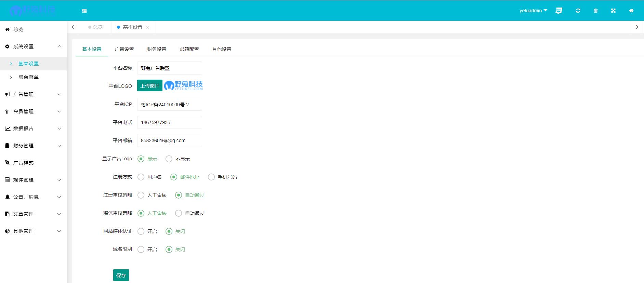Screen dimensions: 644x283
Task: Expand the 文章管理 menu chevron
Action: [59, 214]
